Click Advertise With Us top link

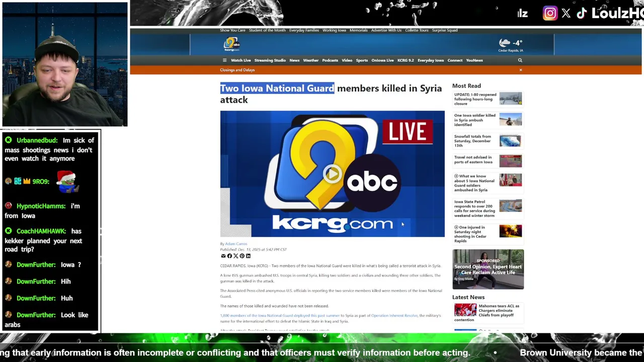(x=386, y=30)
